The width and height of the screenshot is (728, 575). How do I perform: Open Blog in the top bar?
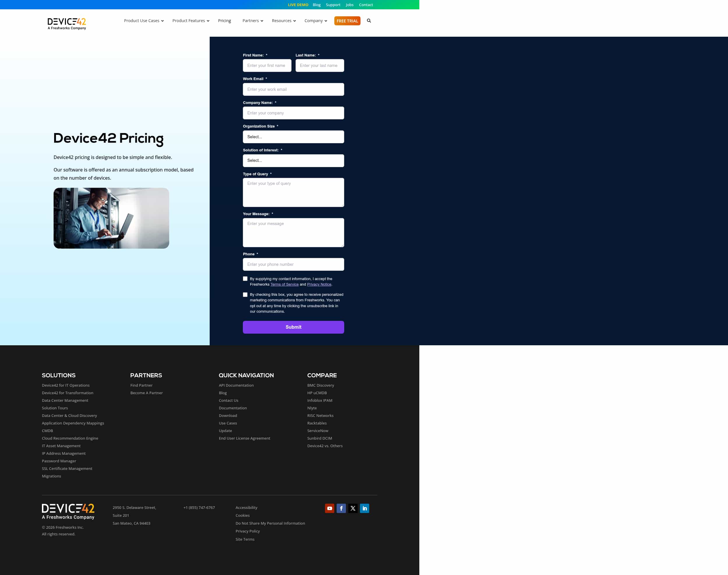click(x=317, y=5)
